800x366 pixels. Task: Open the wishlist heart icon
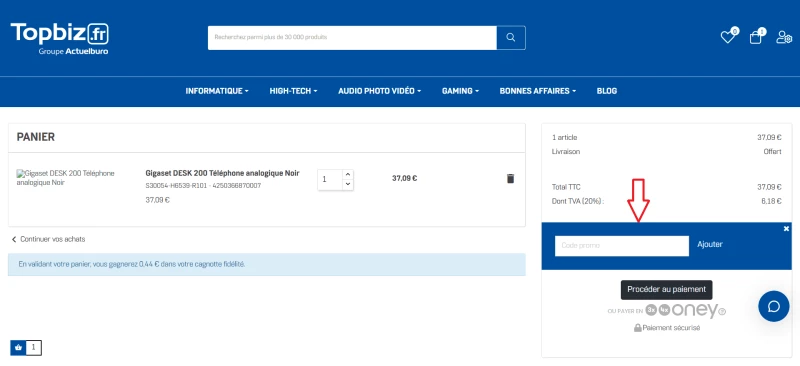tap(728, 37)
